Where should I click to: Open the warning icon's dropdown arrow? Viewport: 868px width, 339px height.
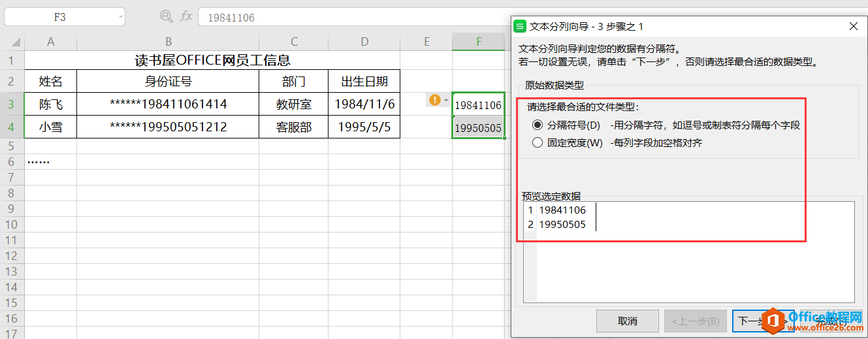tap(446, 101)
